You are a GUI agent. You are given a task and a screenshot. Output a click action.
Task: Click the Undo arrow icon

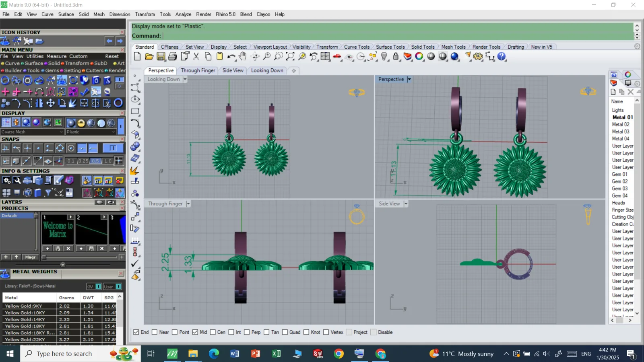pyautogui.click(x=231, y=57)
